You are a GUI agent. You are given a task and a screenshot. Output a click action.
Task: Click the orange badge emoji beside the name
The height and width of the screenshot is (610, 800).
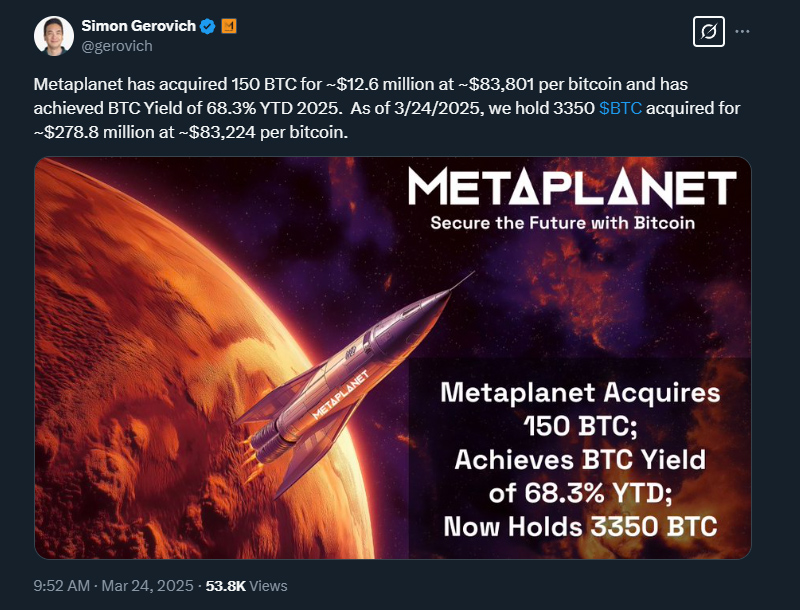(228, 27)
